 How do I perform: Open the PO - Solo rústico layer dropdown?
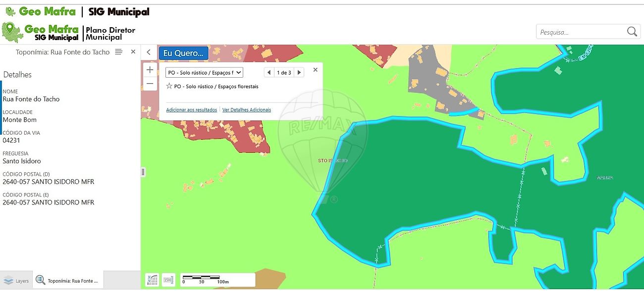pos(204,73)
